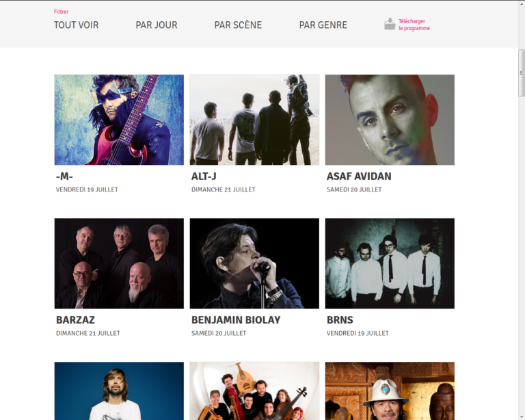Viewport: 525px width, 420px height.
Task: Click the ALT-J title link
Action: coord(204,176)
